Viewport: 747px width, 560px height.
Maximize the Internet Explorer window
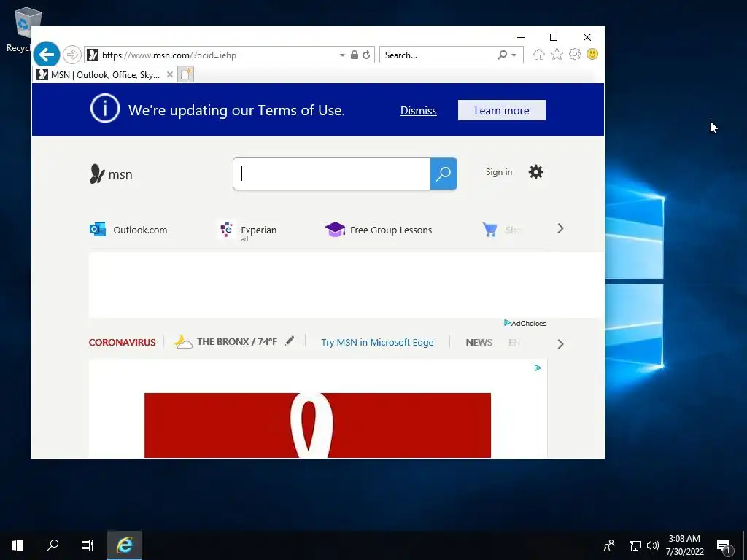coord(554,37)
